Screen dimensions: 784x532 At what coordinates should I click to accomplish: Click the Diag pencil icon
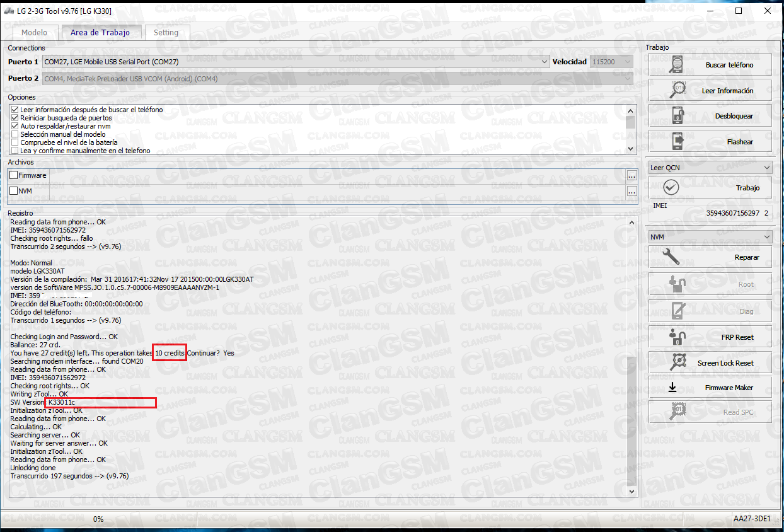coord(678,311)
